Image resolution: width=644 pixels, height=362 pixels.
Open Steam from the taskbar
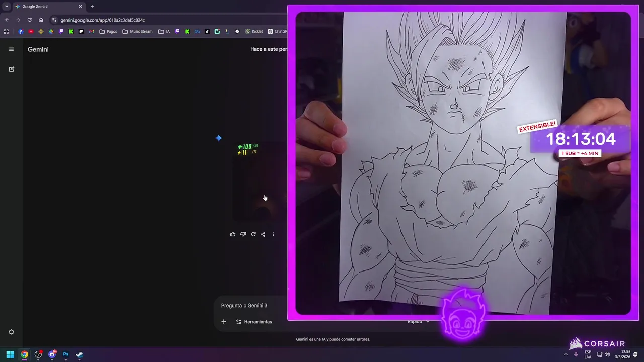(79, 354)
